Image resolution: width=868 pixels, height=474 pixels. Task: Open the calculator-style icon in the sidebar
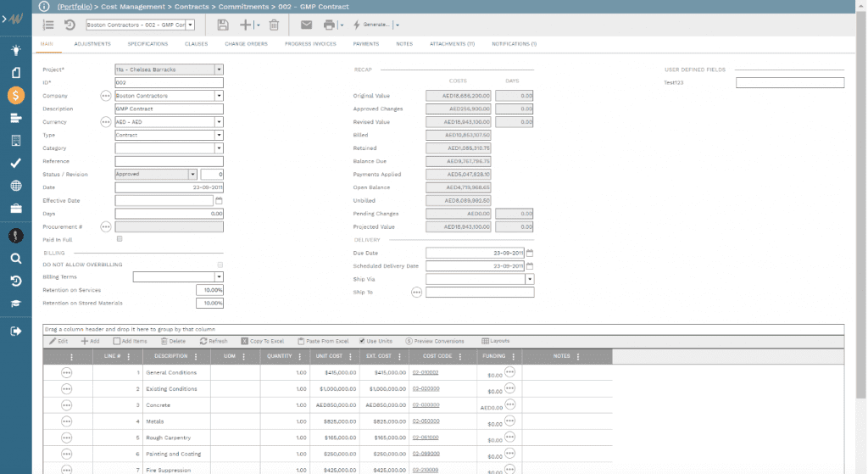coord(16,141)
